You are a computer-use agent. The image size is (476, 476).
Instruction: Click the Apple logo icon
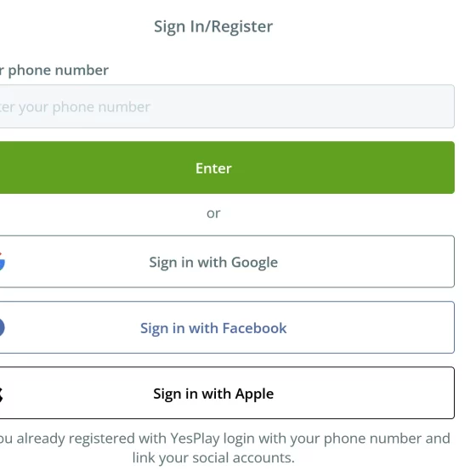tap(2, 394)
